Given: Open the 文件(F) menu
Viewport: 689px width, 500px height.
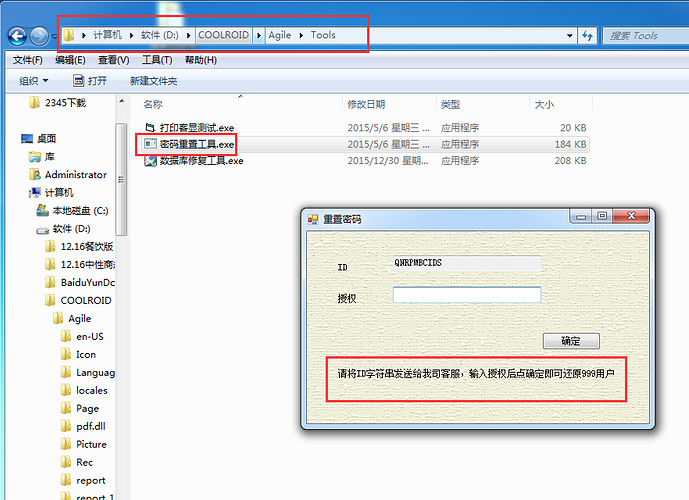Looking at the screenshot, I should coord(28,60).
